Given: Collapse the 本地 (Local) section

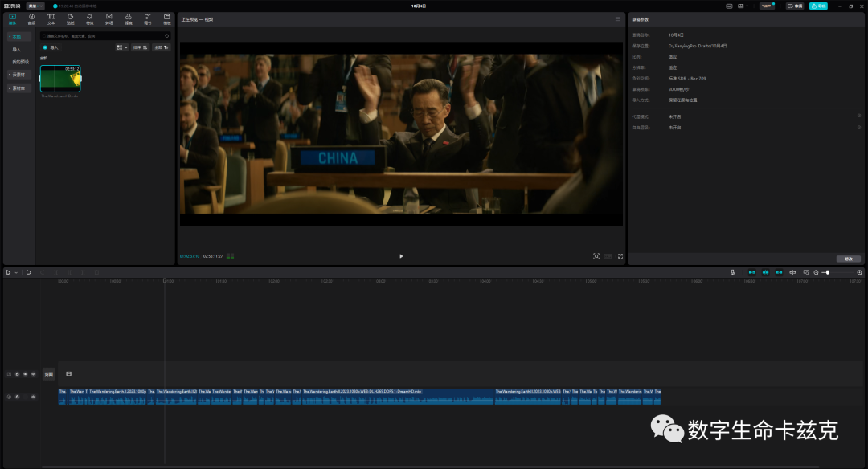Looking at the screenshot, I should [18, 36].
